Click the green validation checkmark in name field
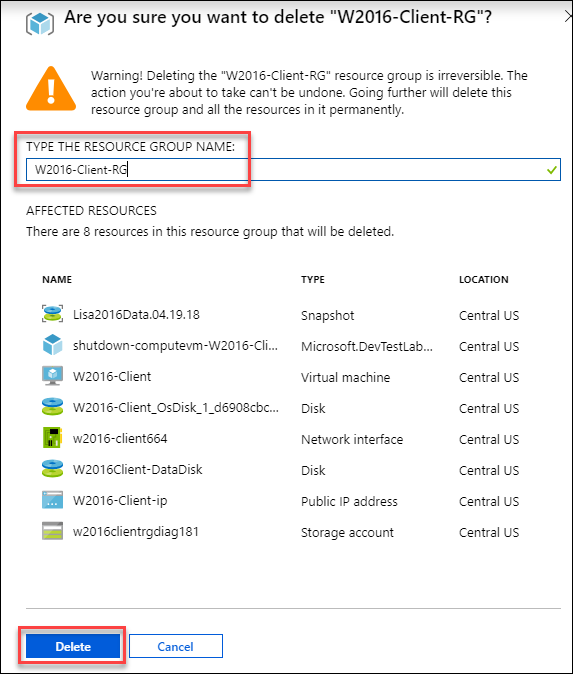 (552, 170)
